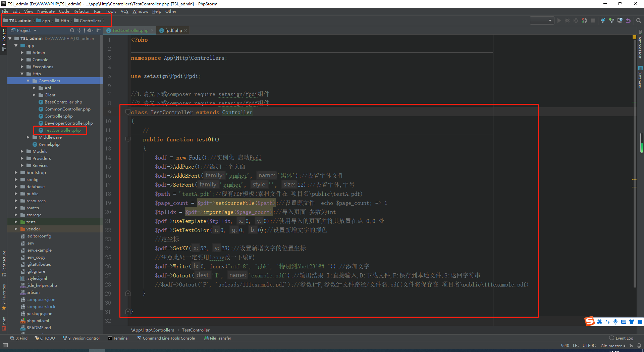Click the Commit Changes icon in toolbar
This screenshot has width=644, height=352.
click(612, 20)
